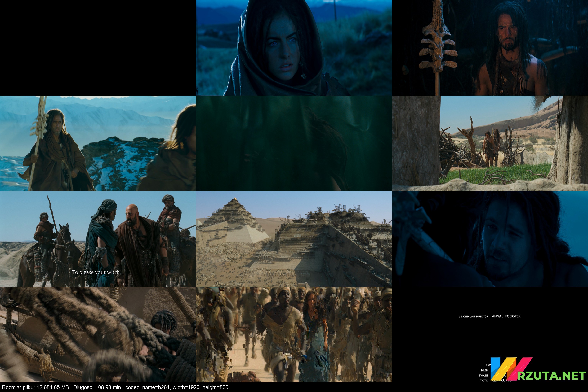The width and height of the screenshot is (588, 392).
Task: Select the pyramid construction site thumbnail
Action: pos(294,239)
